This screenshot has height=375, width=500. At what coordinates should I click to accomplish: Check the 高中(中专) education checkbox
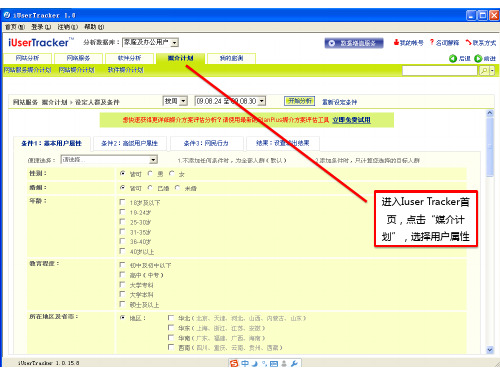(x=122, y=275)
